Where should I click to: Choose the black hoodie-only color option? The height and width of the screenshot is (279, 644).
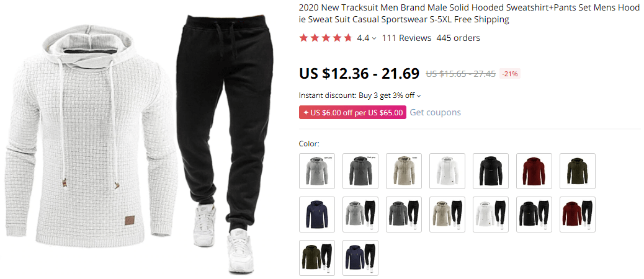click(x=491, y=171)
